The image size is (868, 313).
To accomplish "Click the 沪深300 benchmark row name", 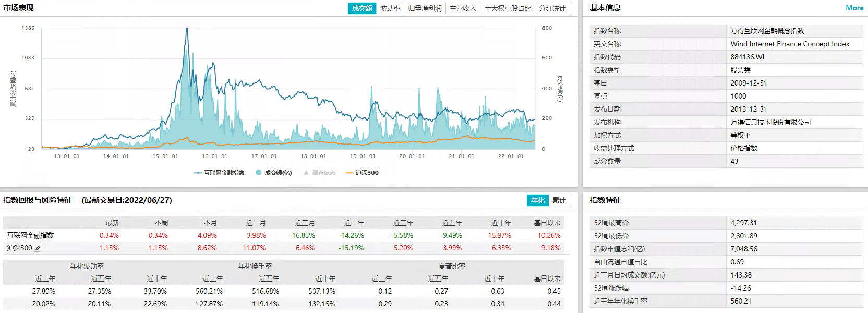I will tap(19, 248).
